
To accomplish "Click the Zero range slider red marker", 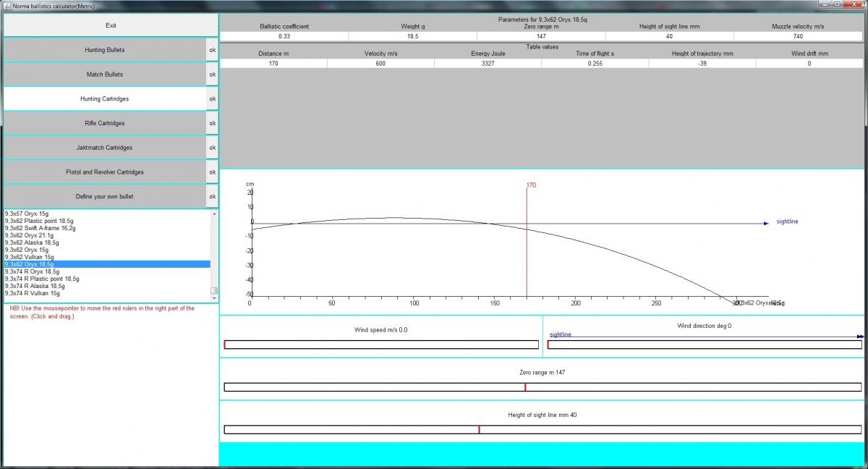I will [525, 387].
